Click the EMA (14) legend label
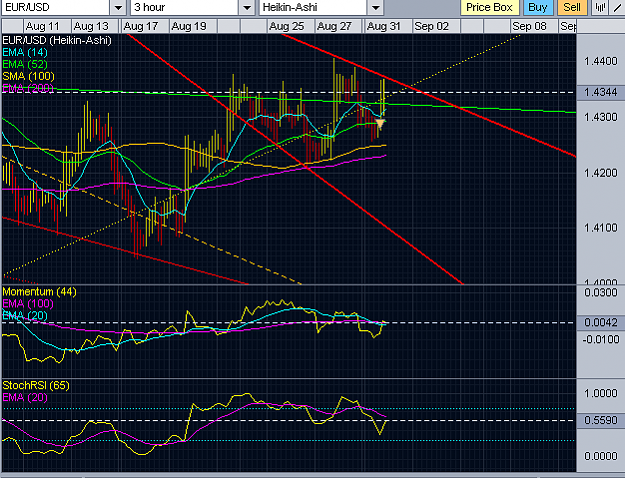 (25, 52)
